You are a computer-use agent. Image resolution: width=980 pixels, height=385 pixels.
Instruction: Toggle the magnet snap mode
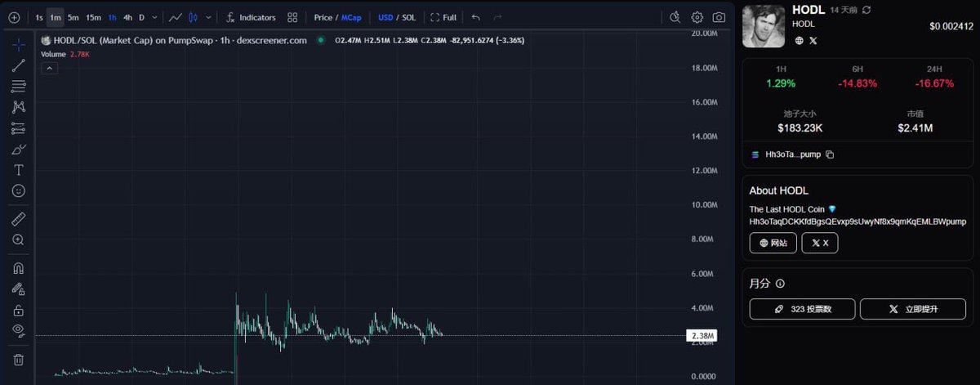pos(18,268)
